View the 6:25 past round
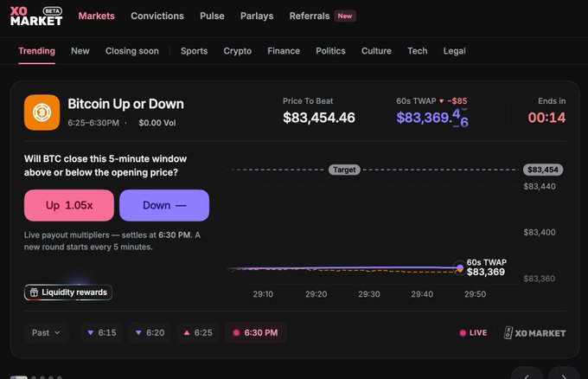Screen dimensions: 588x379 198,333
